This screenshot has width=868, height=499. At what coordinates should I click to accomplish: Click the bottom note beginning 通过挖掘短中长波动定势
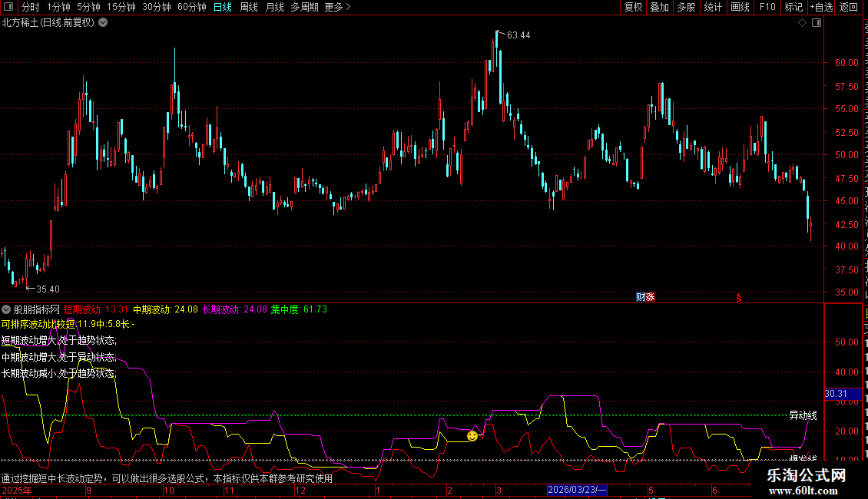(x=167, y=478)
